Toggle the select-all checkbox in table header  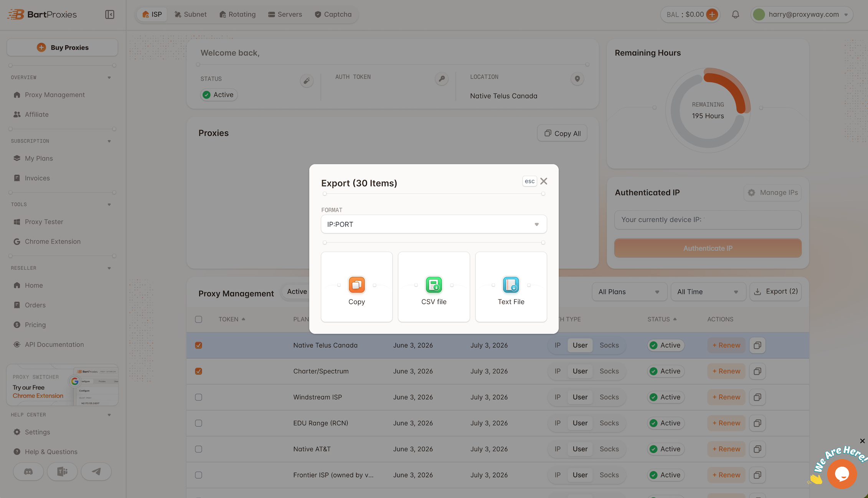pos(198,319)
